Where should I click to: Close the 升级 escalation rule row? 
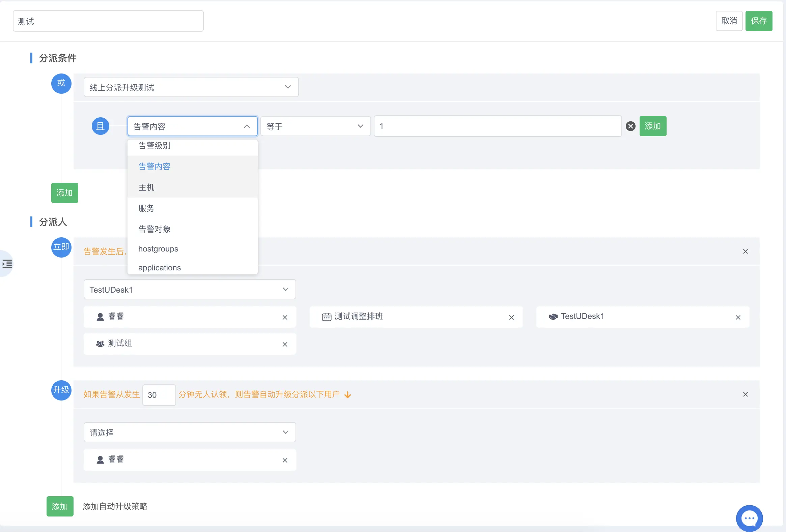[x=746, y=394]
